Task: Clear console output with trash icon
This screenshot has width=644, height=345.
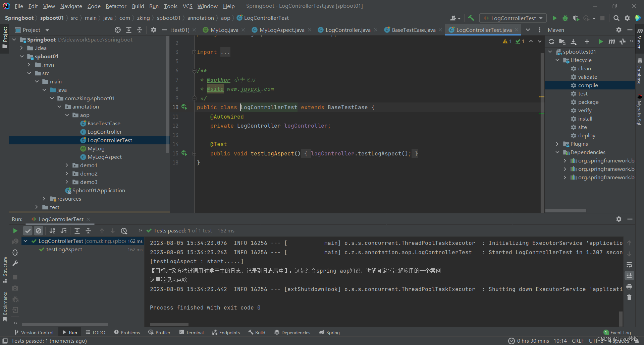Action: coord(629,297)
